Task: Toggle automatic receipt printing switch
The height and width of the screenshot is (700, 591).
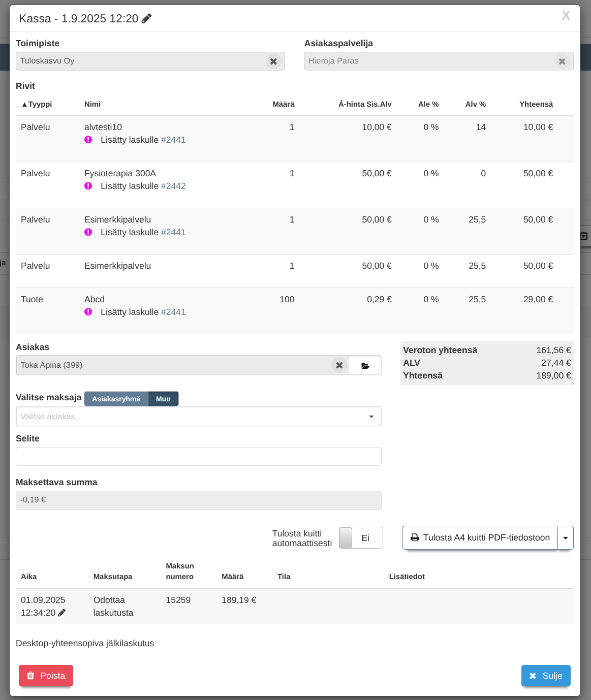Action: [x=361, y=538]
